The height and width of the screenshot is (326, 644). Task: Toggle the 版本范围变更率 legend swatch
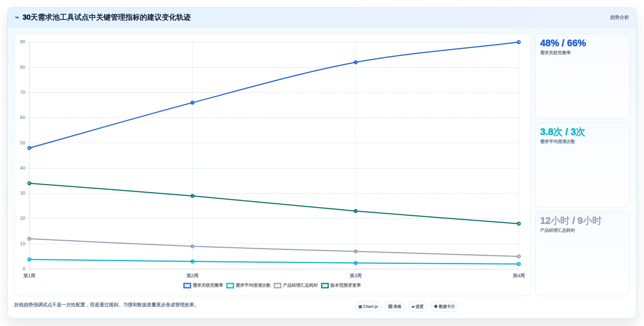(x=325, y=286)
